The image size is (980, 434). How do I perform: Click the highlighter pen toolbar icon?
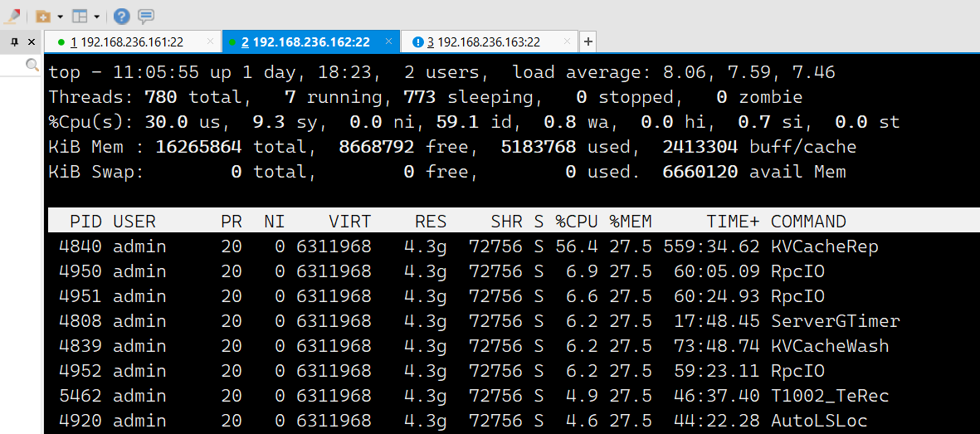pyautogui.click(x=12, y=16)
